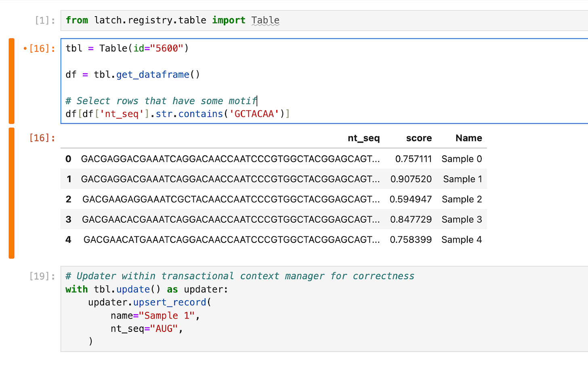Click the 'with tbl.update() as updater:' line
The height and width of the screenshot is (384, 588).
[147, 289]
